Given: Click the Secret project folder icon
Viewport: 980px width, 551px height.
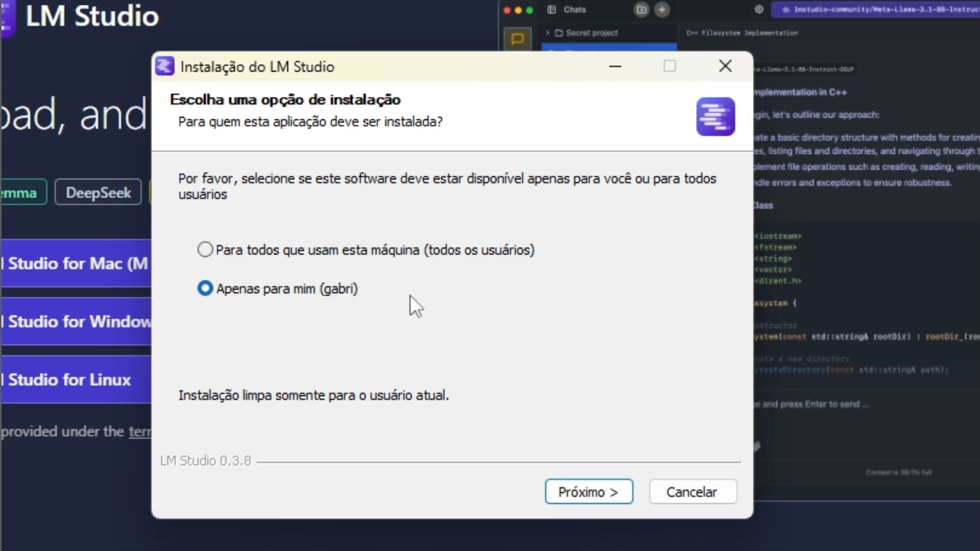Looking at the screenshot, I should (559, 33).
